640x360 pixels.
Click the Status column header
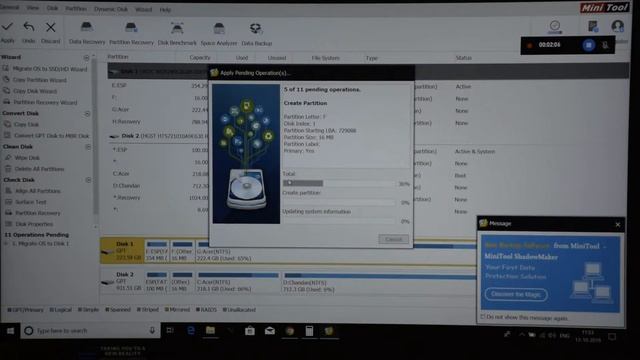point(463,58)
